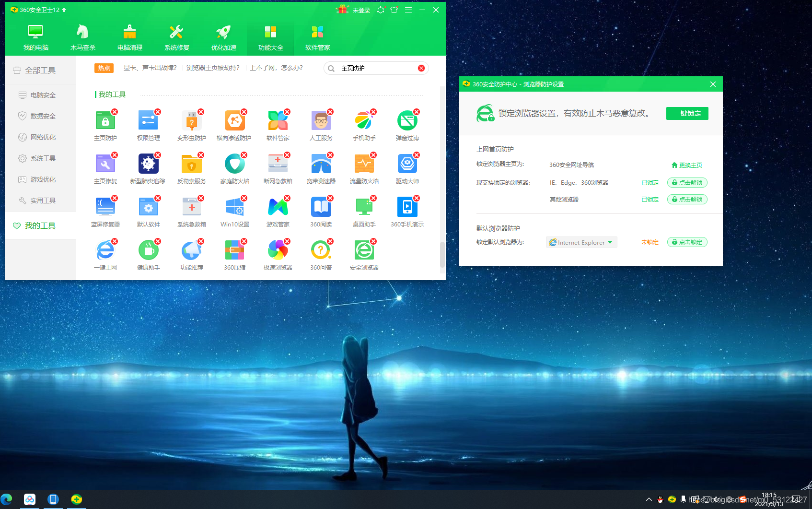Open 默认软件 tool
This screenshot has height=509, width=812.
[x=149, y=212]
